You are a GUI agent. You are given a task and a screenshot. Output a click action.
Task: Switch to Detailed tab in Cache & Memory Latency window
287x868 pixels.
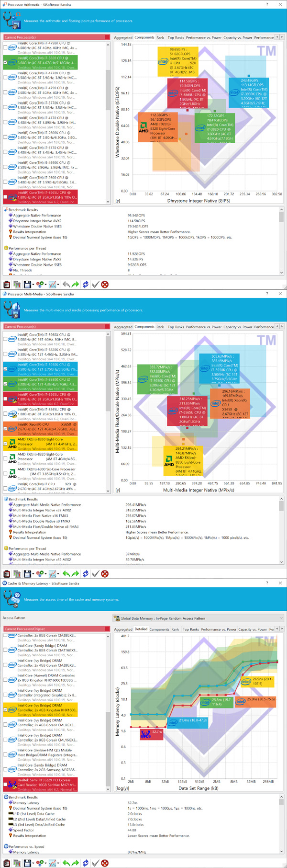(141, 629)
